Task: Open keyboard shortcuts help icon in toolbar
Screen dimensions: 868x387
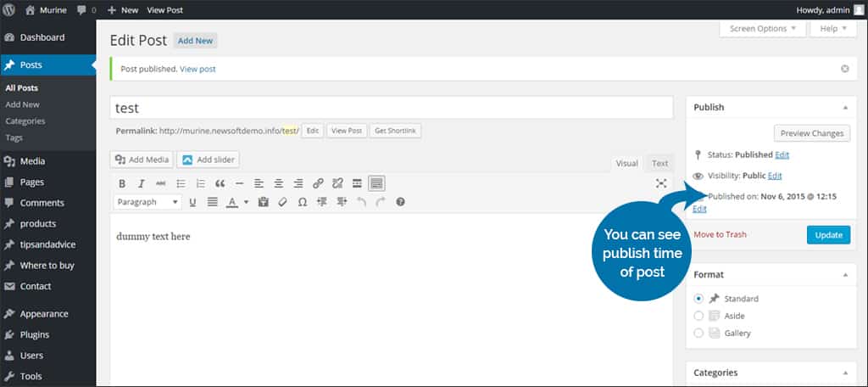Action: [x=400, y=202]
